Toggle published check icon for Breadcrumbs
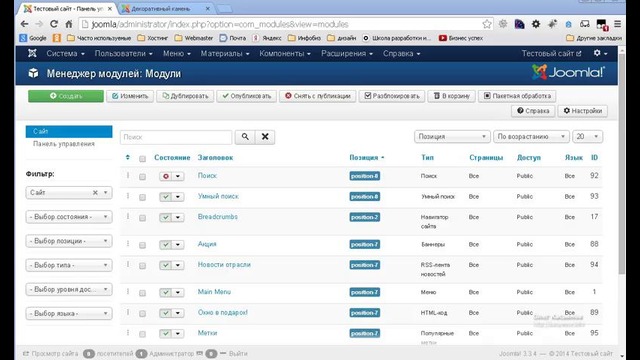Viewport: 640px width, 360px height. [166, 217]
